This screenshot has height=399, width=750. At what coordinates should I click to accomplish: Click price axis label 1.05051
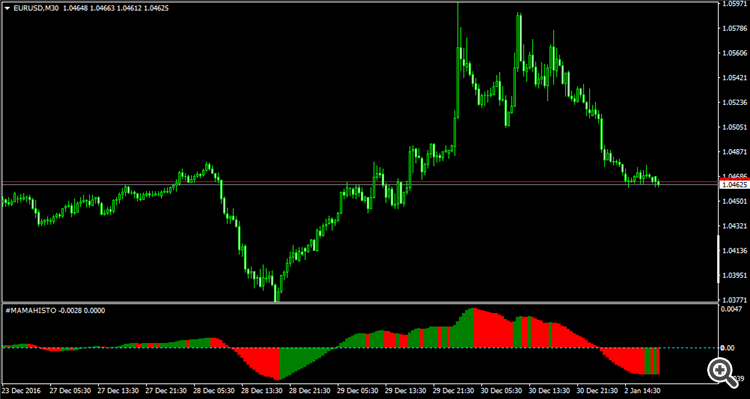pos(735,127)
